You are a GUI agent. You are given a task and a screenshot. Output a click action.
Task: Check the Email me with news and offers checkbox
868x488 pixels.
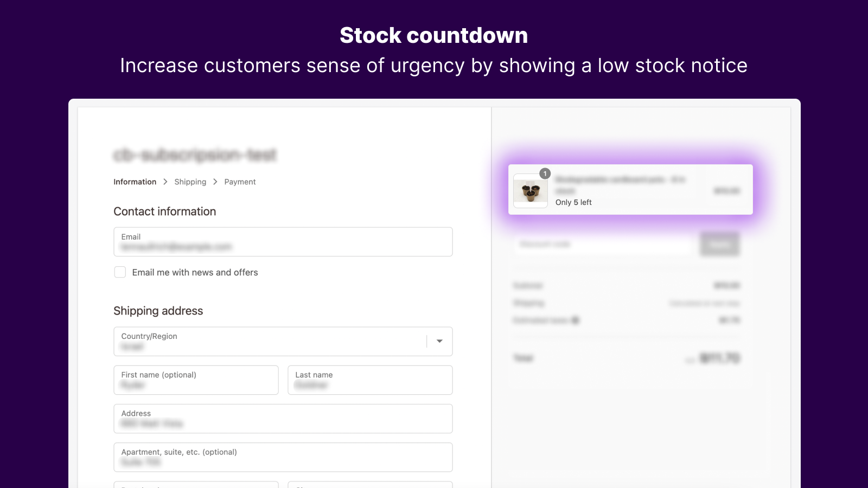pos(120,272)
